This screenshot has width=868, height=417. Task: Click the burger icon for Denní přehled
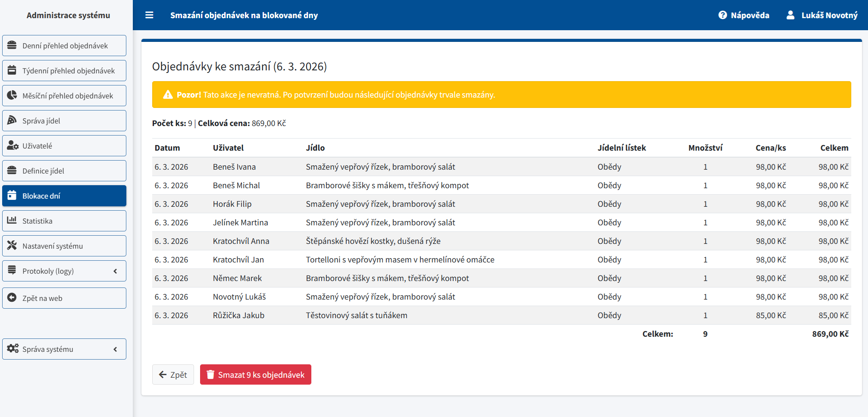click(12, 45)
